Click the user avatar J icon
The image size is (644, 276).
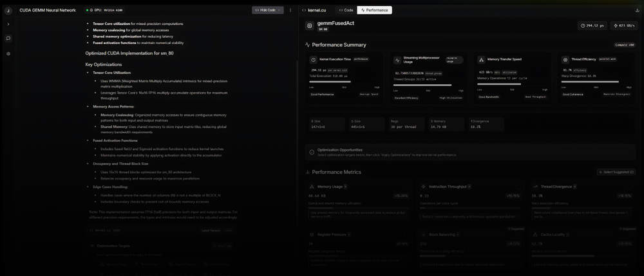coord(8,10)
